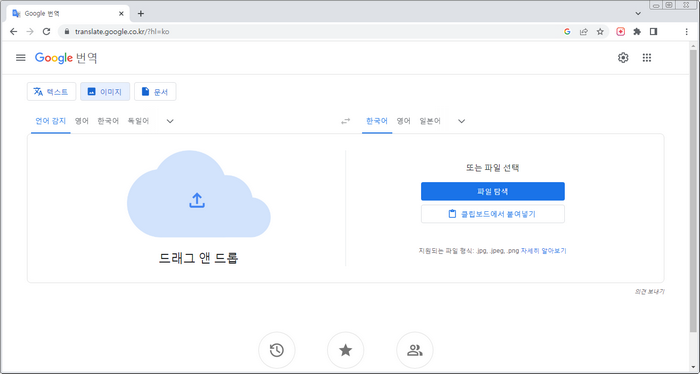Switch to 텍스트 translation mode
This screenshot has height=374, width=700.
pyautogui.click(x=51, y=91)
